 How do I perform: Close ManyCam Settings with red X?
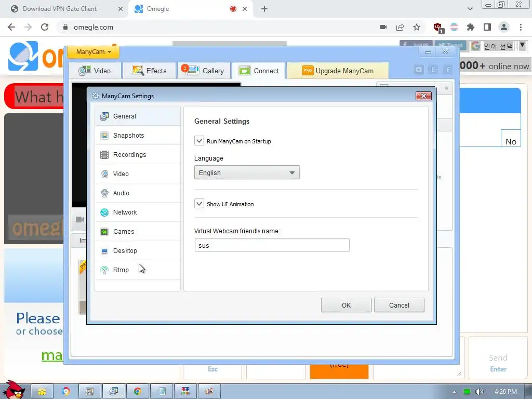pos(423,96)
